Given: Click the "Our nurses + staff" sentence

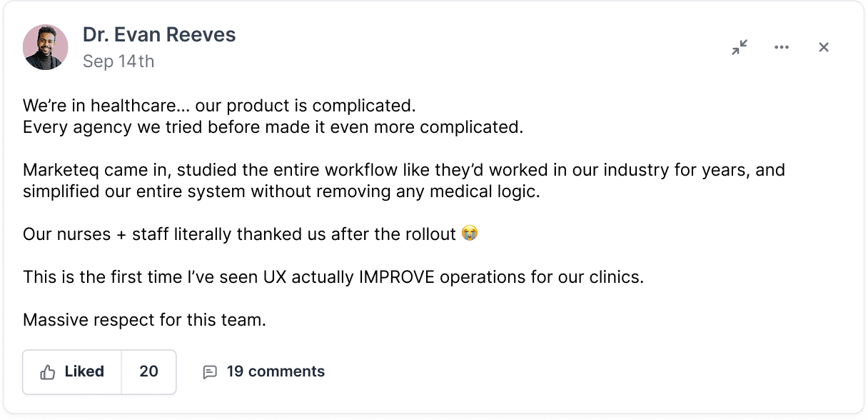Looking at the screenshot, I should (x=239, y=234).
